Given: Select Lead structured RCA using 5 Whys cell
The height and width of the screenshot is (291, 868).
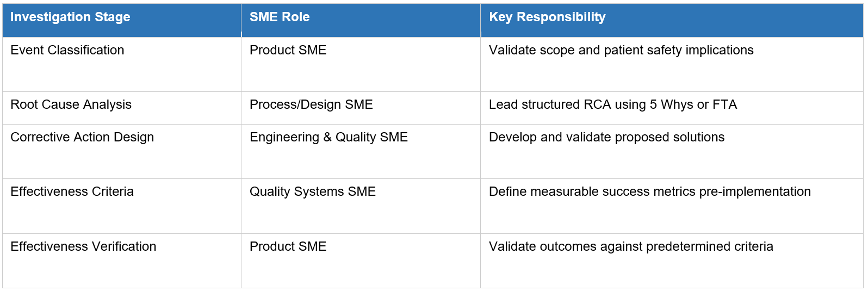Looking at the screenshot, I should (x=672, y=108).
